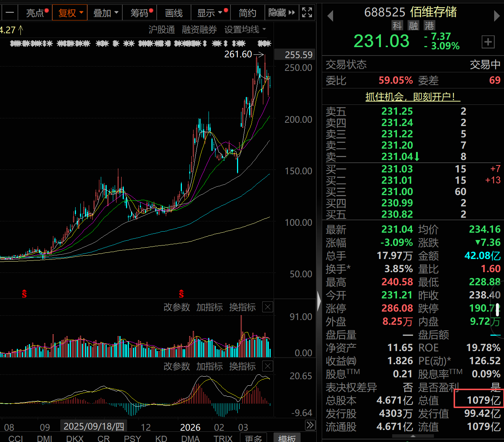Screen dimensions: 504x442
Task: Go to previous stock with left arrow
Action: (330, 16)
